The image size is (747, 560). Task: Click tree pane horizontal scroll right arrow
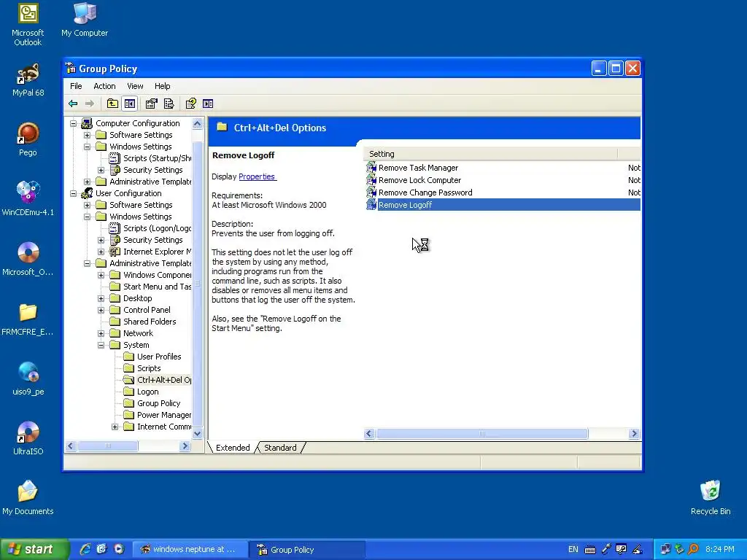[x=185, y=446]
